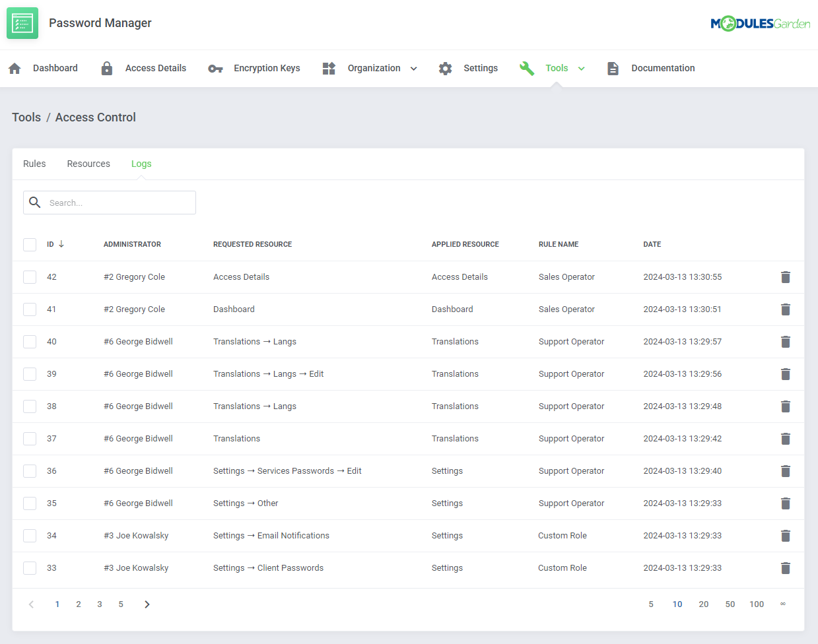The image size is (818, 644).
Task: Switch to the Rules tab
Action: [34, 164]
